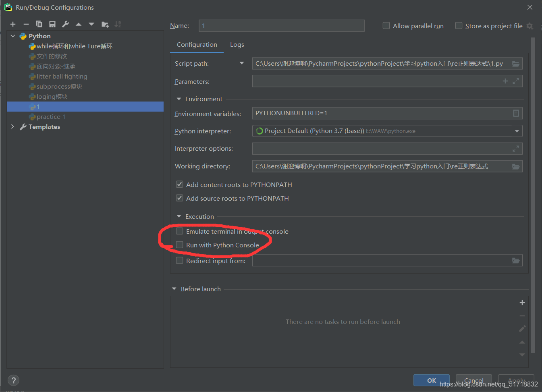The width and height of the screenshot is (542, 392).
Task: Select 'while循环和while Ture循环' configuration
Action: pyautogui.click(x=75, y=46)
